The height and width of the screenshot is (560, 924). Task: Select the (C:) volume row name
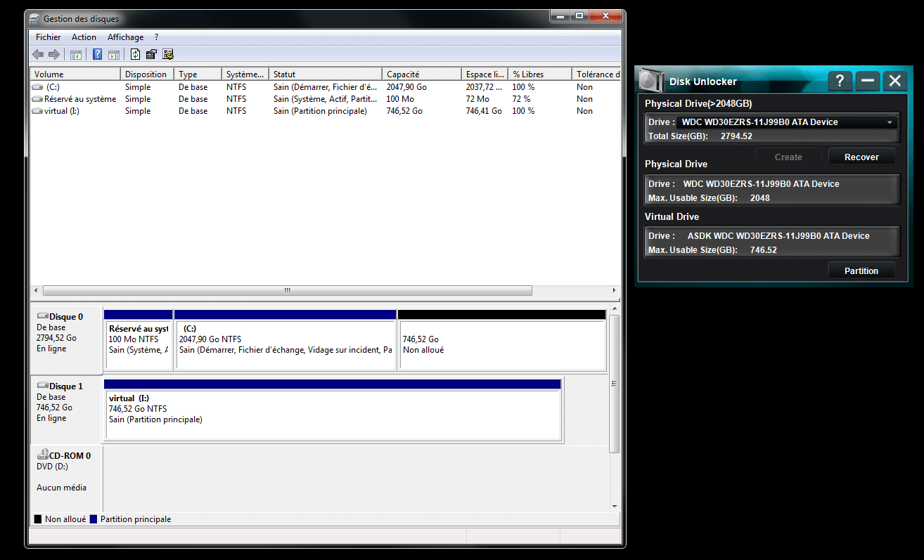tap(53, 87)
